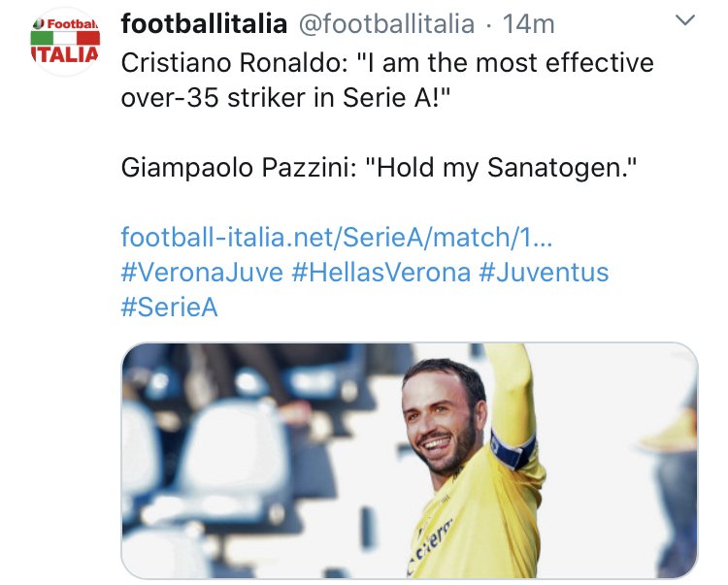Screen dimensions: 728x585
Task: Open the football-italia.net match link
Action: [x=337, y=237]
